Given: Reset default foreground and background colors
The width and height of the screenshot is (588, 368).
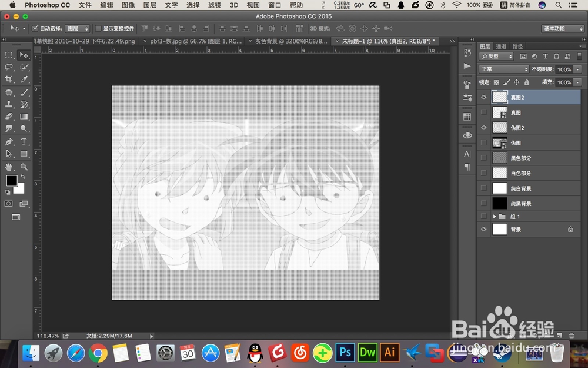Looking at the screenshot, I should (8, 193).
